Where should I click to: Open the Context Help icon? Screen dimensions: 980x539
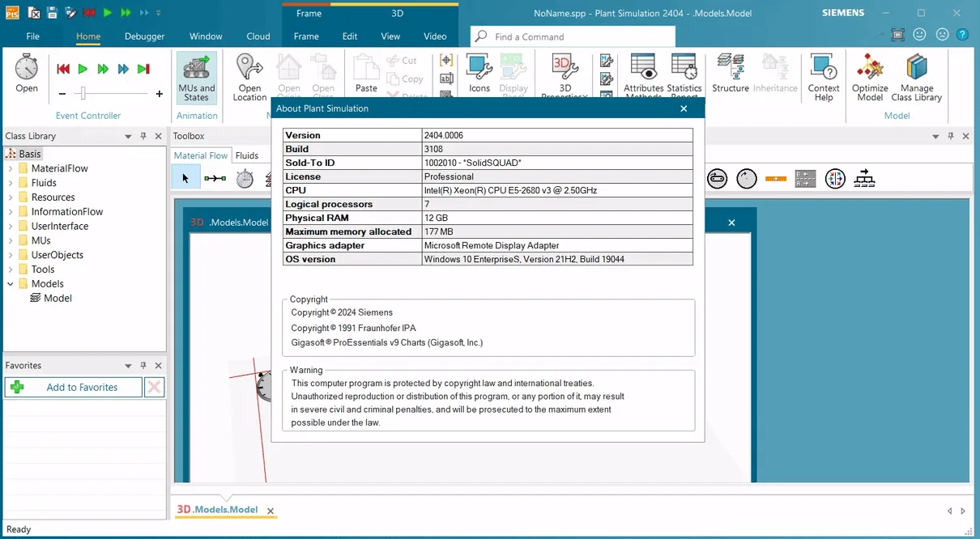824,78
